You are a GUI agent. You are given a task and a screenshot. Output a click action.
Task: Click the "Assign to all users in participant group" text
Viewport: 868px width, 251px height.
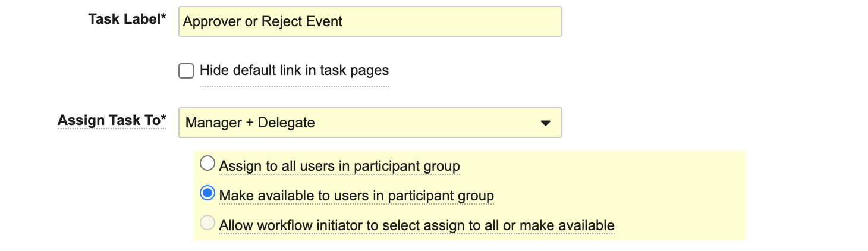click(x=339, y=165)
